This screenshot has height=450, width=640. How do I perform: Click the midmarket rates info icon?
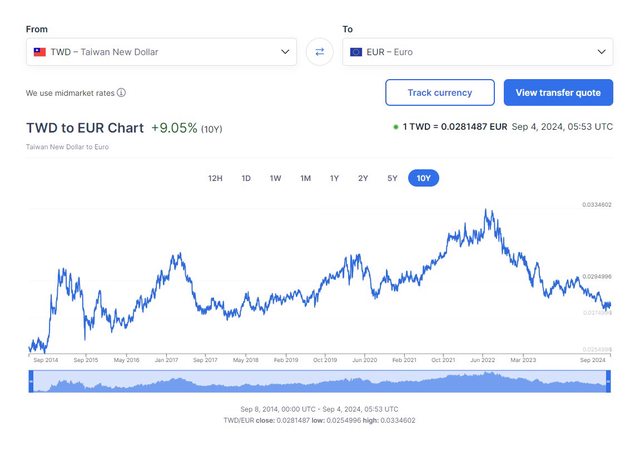121,93
